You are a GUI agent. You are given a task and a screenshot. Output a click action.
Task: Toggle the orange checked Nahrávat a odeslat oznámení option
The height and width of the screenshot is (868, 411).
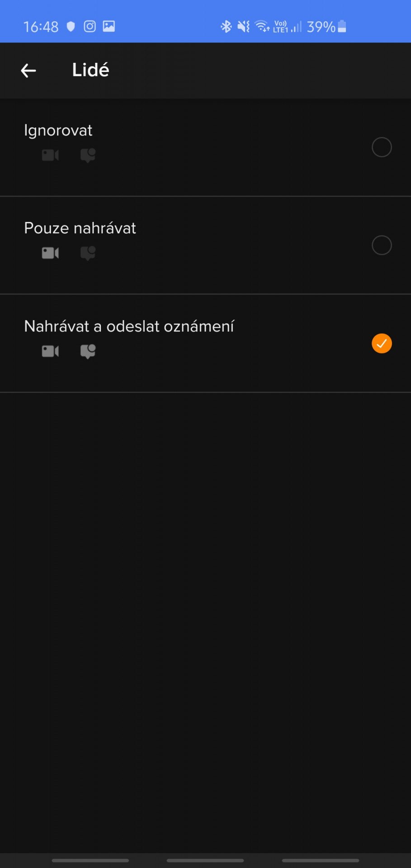point(382,344)
